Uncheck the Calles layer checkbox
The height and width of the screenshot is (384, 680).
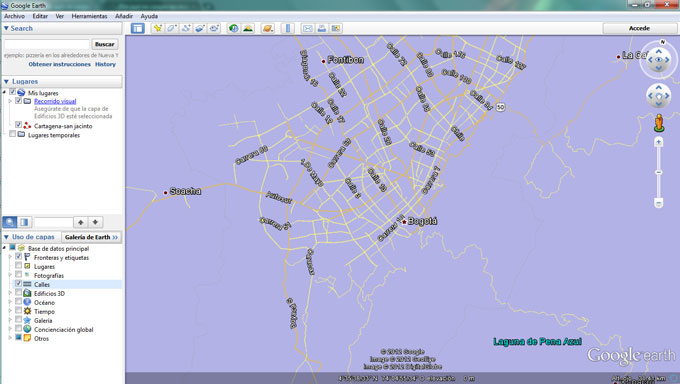18,283
